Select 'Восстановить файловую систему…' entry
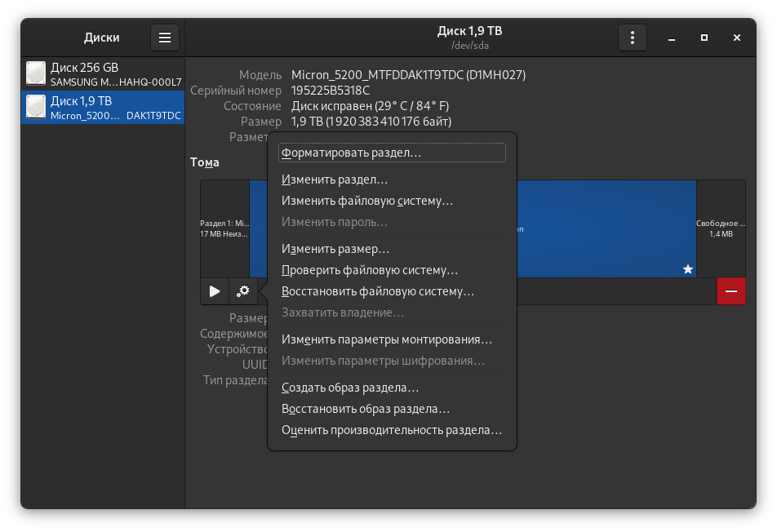 click(x=377, y=291)
